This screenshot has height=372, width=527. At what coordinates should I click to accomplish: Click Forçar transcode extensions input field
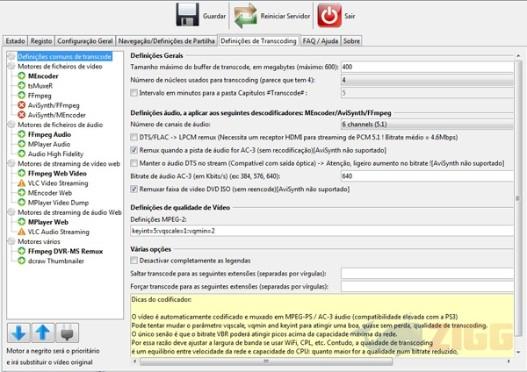[x=427, y=287]
